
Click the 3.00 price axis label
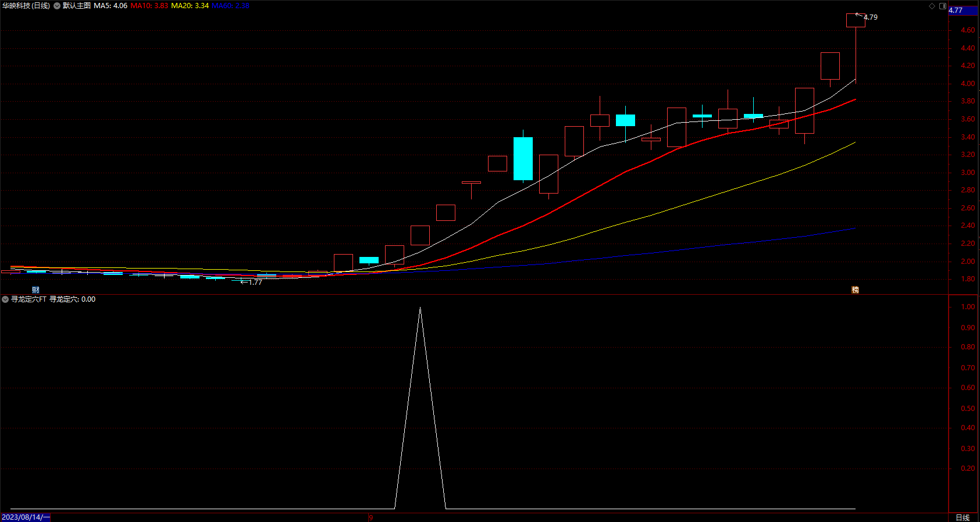968,173
